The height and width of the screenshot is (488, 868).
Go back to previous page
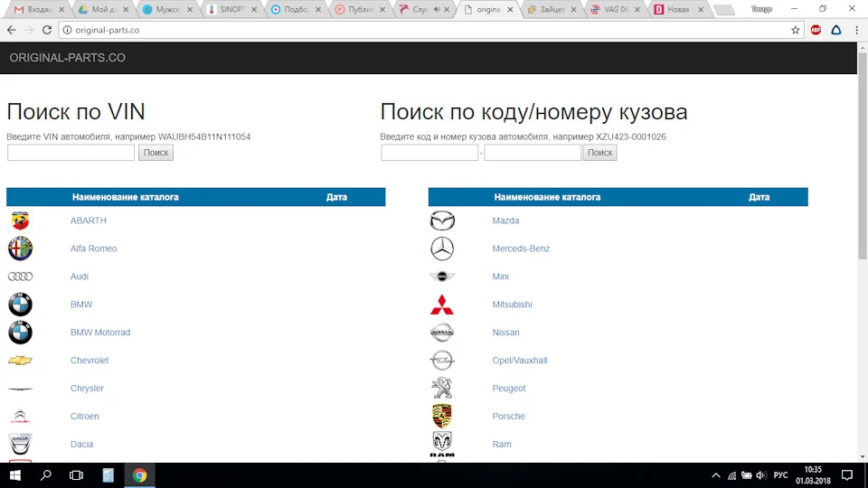tap(12, 30)
